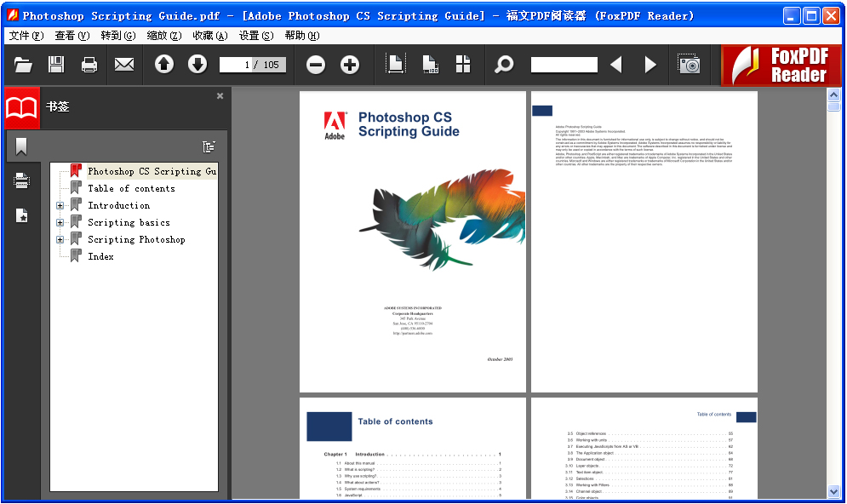
Task: Select the Introduction bookmark
Action: click(119, 206)
